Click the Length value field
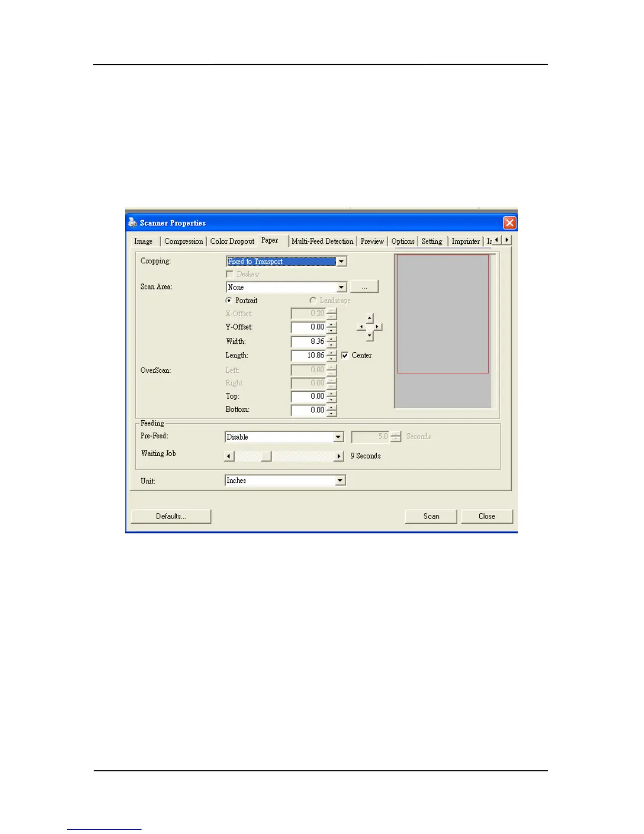This screenshot has height=834, width=644. pos(308,355)
